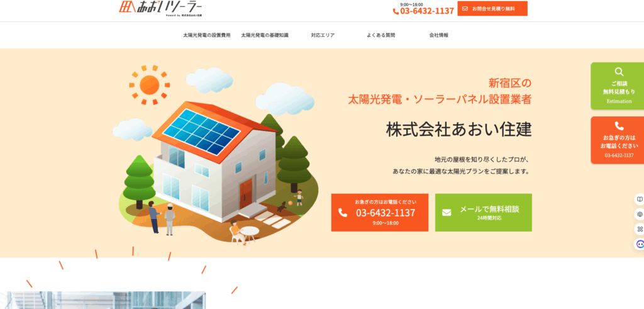Open the 太陽光発電の設置費用 menu item
644x309 pixels.
coord(206,35)
